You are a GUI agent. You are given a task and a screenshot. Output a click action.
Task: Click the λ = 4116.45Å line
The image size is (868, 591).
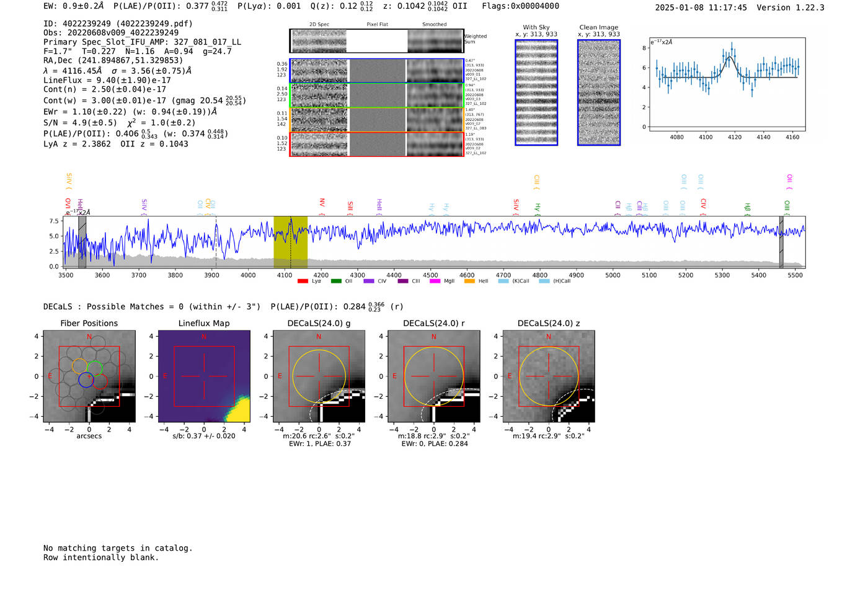tap(118, 71)
